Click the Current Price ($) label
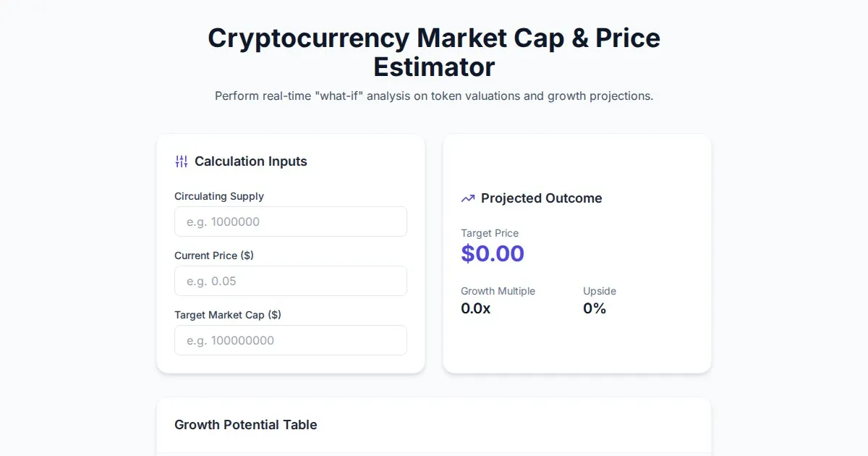The width and height of the screenshot is (868, 456). pos(214,256)
